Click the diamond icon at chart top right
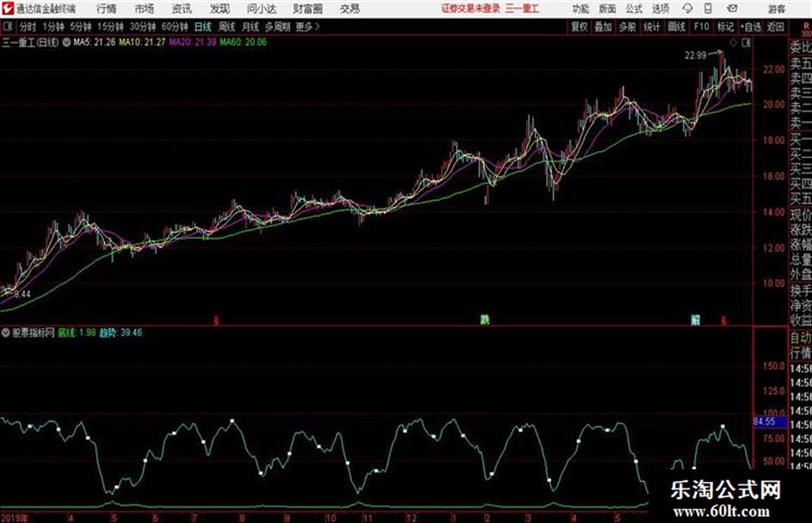 click(733, 43)
